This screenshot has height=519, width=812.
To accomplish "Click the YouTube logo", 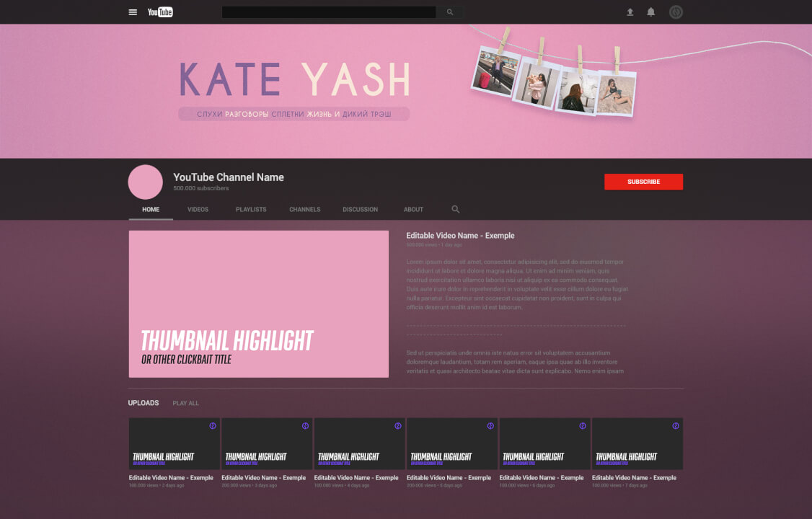I will pyautogui.click(x=160, y=12).
